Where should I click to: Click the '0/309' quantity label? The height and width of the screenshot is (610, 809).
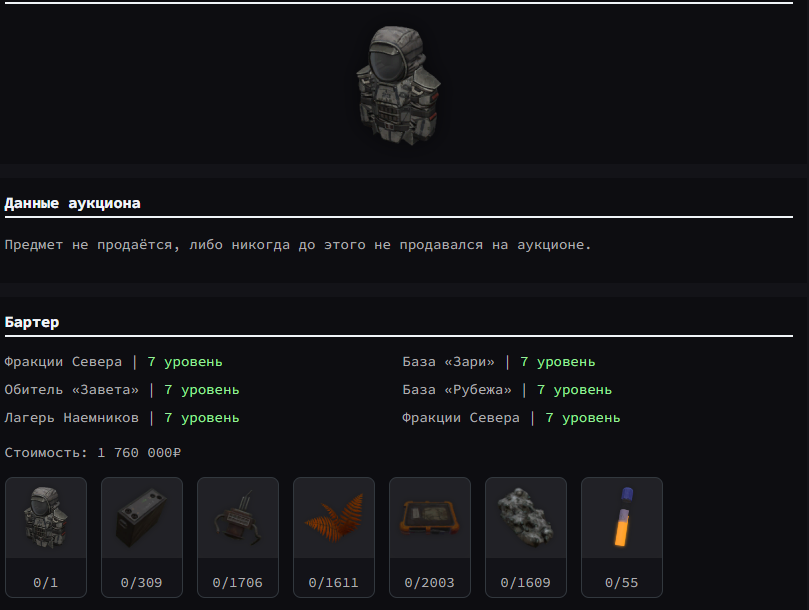(x=141, y=583)
